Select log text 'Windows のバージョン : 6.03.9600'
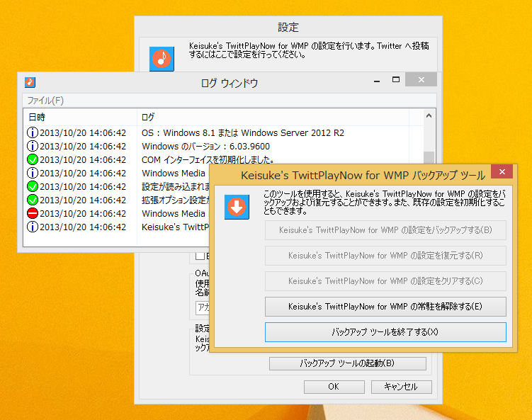 pyautogui.click(x=205, y=147)
